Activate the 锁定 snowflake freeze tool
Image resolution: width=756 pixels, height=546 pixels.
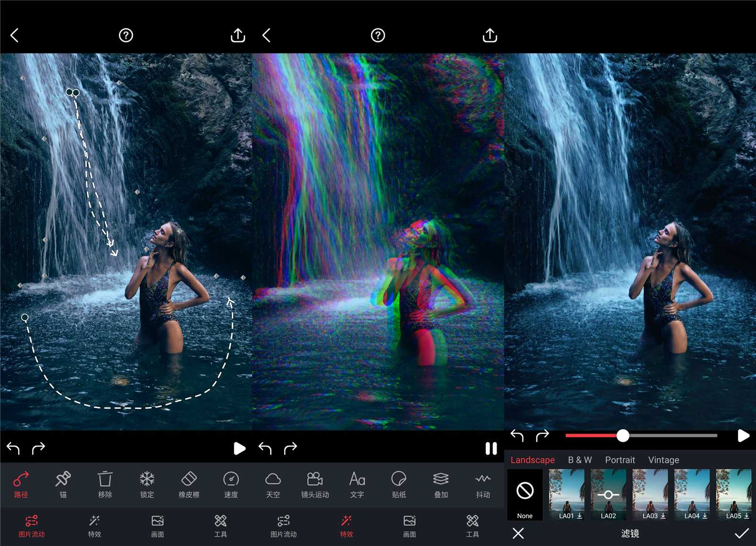coord(147,484)
